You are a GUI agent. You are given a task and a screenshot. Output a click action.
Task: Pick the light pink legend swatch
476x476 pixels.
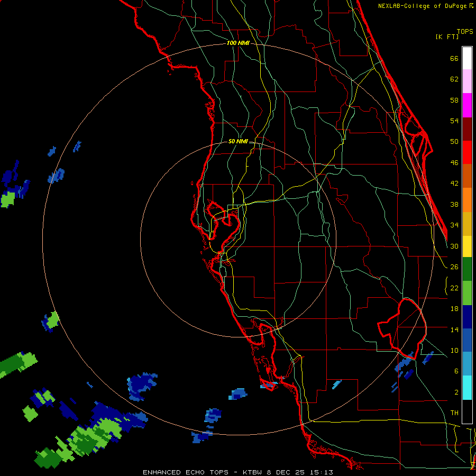click(x=467, y=81)
